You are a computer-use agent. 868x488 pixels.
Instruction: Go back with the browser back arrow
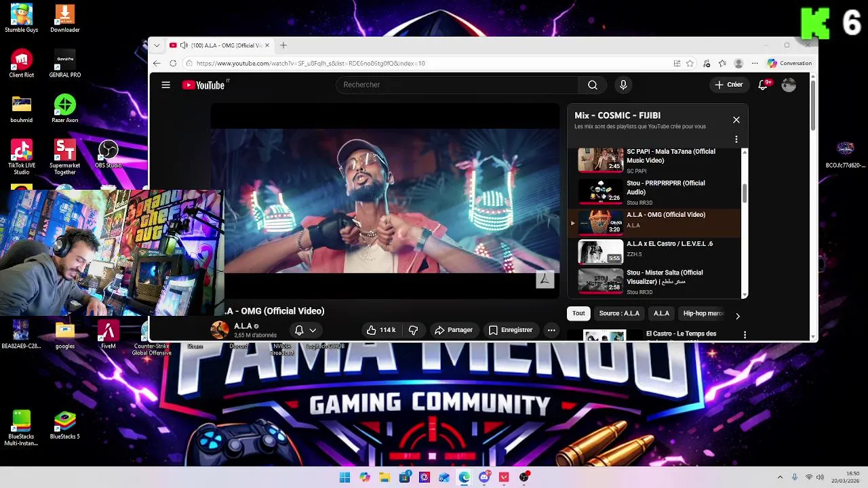157,63
